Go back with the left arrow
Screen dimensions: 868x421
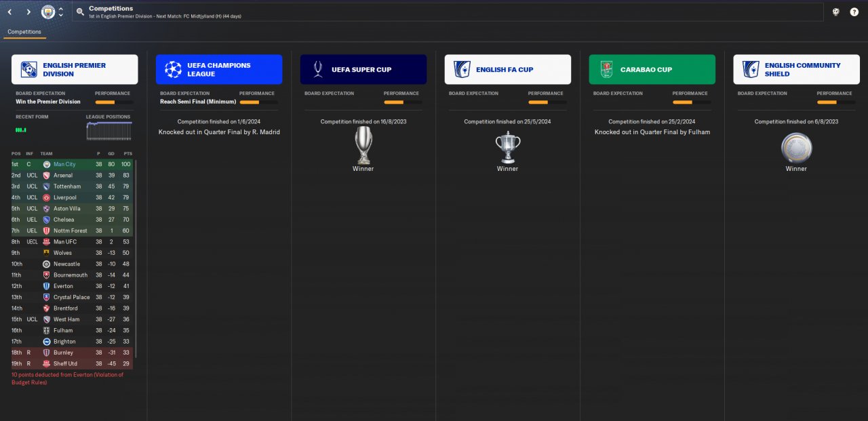coord(9,12)
